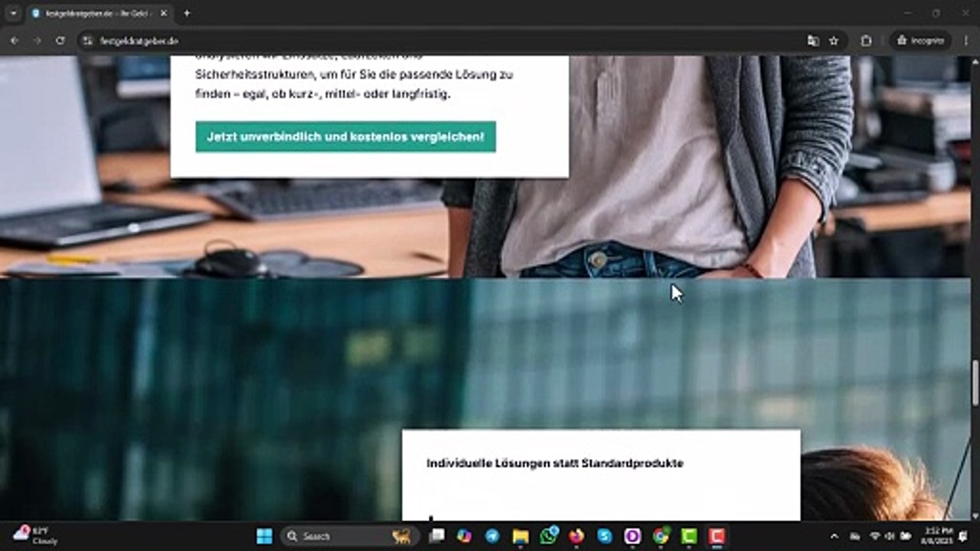Reload the festgeldratgeber.de page
This screenshot has width=980, height=551.
[60, 41]
